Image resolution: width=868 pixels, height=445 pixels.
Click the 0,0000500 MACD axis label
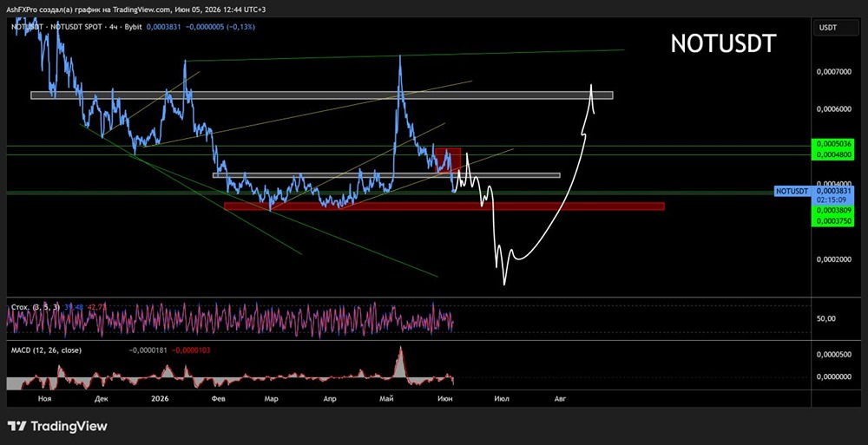point(835,354)
